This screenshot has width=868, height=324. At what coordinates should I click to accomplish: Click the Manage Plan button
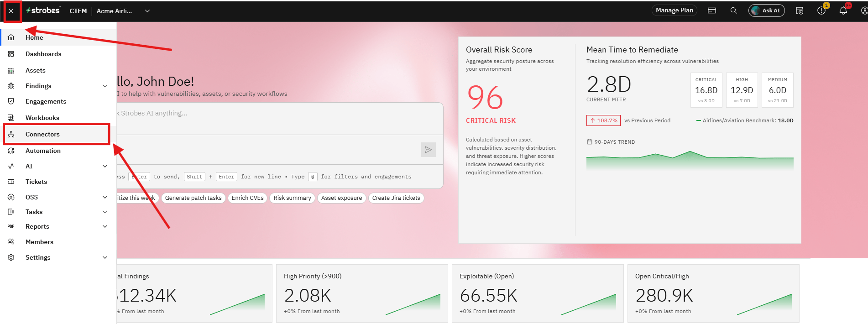tap(674, 10)
